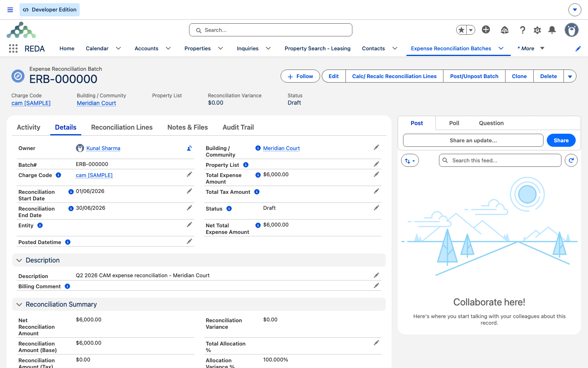588x368 pixels.
Task: Open the favorites list dropdown arrow
Action: pyautogui.click(x=471, y=30)
